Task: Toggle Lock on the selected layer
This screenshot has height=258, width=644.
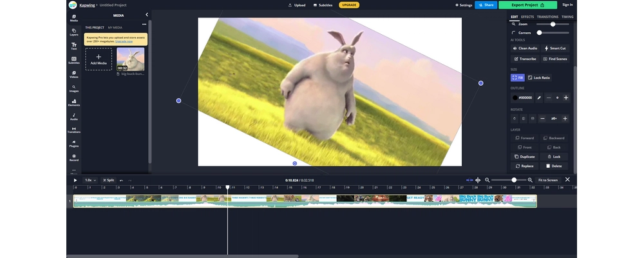Action: pos(554,156)
